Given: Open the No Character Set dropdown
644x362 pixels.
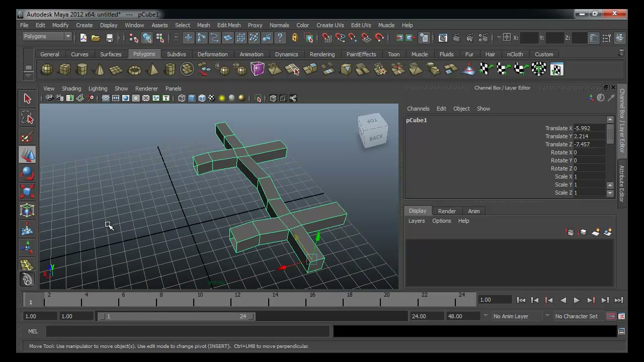Looking at the screenshot, I should coord(577,316).
